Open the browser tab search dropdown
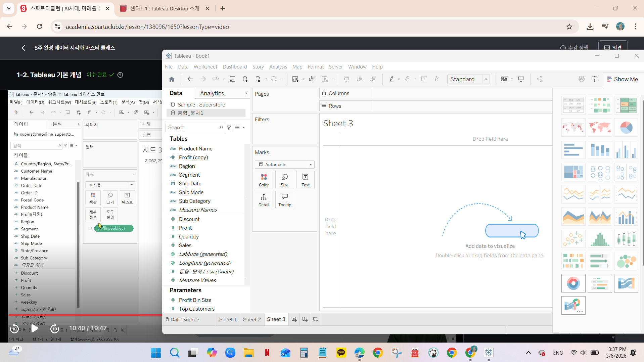This screenshot has width=644, height=362. tap(9, 8)
